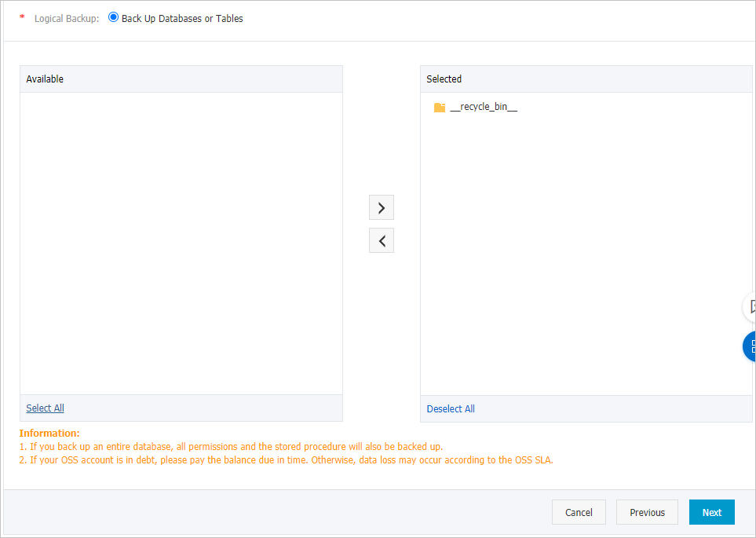Click the right arrow to move items to Selected
Image resolution: width=756 pixels, height=538 pixels.
point(382,207)
